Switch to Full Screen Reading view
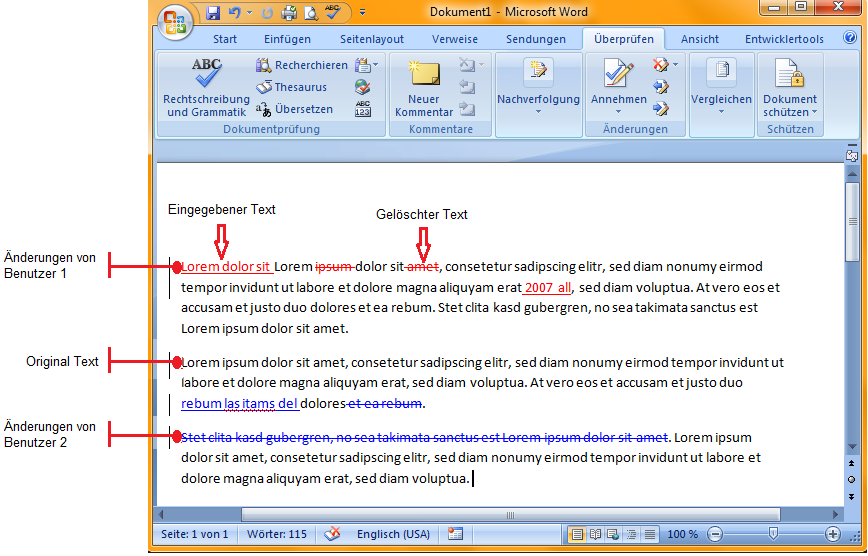This screenshot has height=556, width=868. tap(595, 534)
